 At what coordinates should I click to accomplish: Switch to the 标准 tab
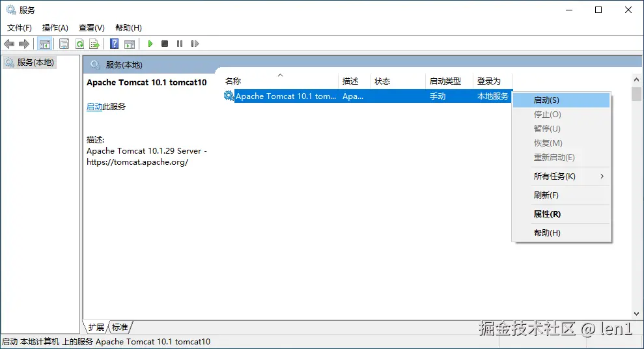[x=120, y=328]
